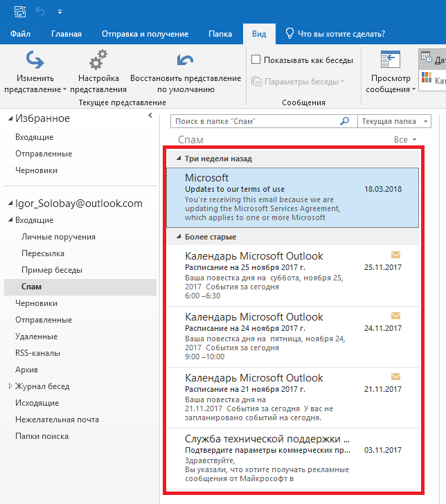Open the Файл tab

pyautogui.click(x=20, y=34)
